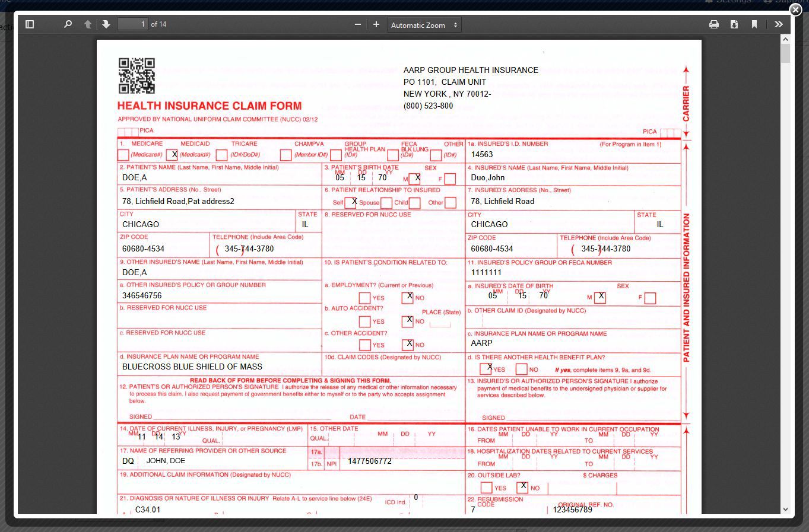Close the PDF viewer popup
This screenshot has width=809, height=532.
pos(795,10)
